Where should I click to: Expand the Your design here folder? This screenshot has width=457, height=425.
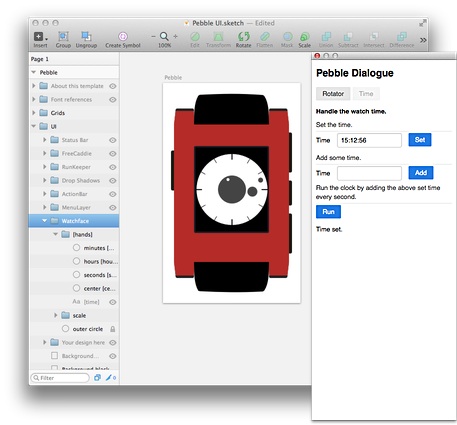44,342
